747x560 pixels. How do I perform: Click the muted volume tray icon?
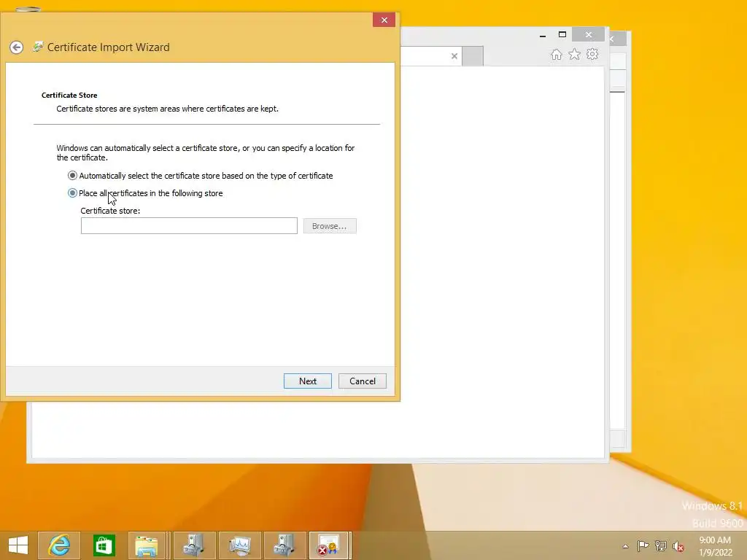click(x=678, y=546)
